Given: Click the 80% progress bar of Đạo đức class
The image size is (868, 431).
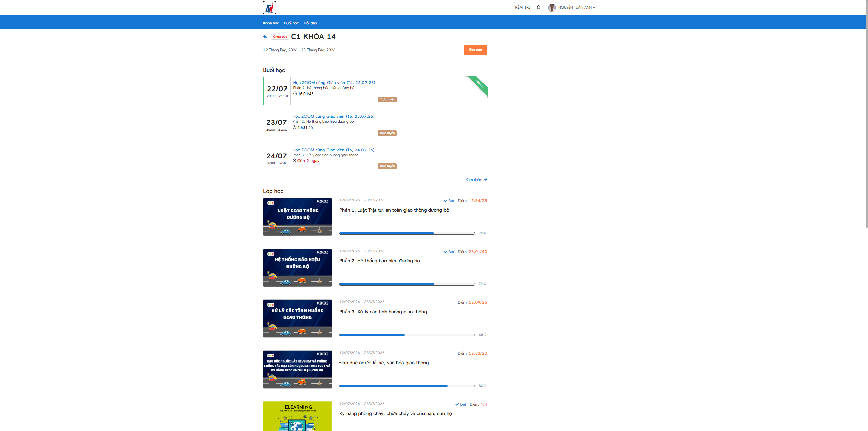Looking at the screenshot, I should (x=407, y=386).
